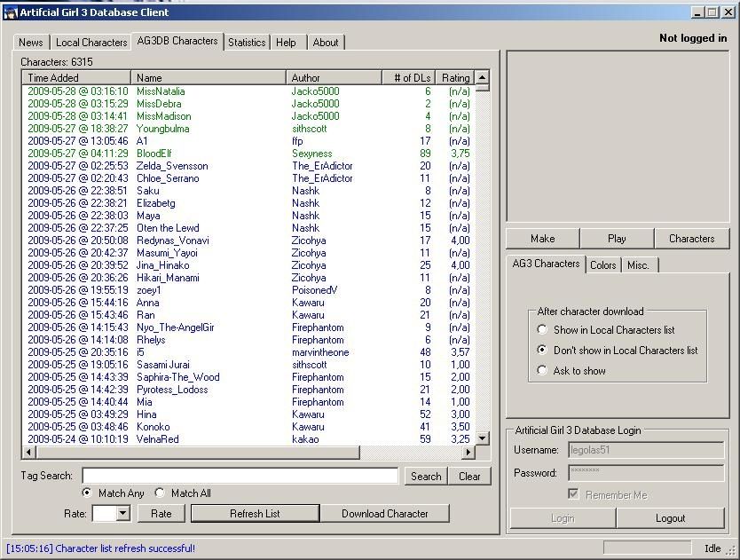
Task: Select the VelnaRed character row
Action: coord(248,439)
